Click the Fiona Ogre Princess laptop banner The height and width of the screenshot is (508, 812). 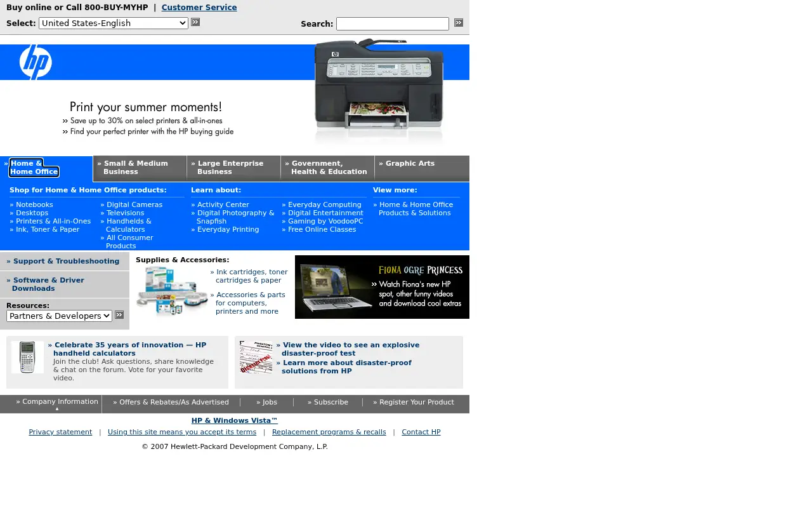pyautogui.click(x=382, y=287)
